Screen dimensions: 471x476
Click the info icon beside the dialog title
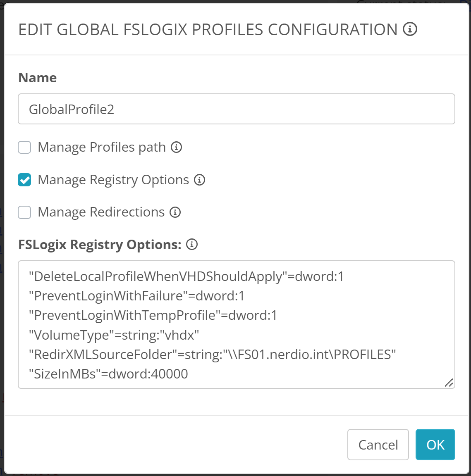point(410,29)
